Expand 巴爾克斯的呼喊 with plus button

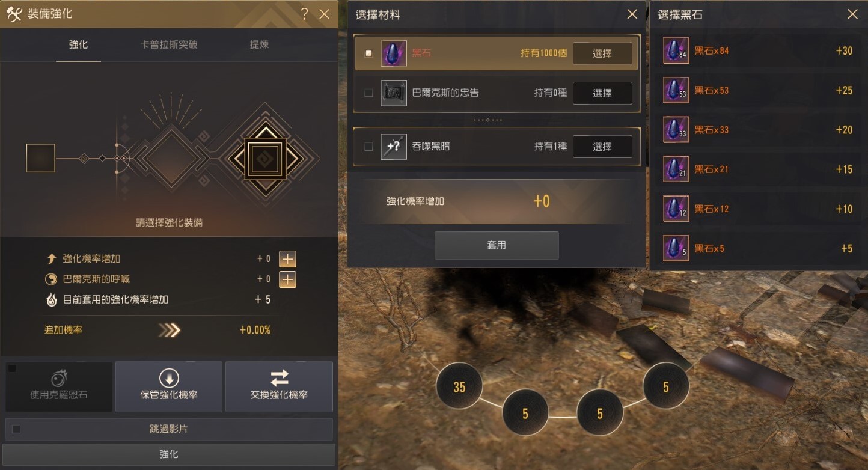pos(288,279)
